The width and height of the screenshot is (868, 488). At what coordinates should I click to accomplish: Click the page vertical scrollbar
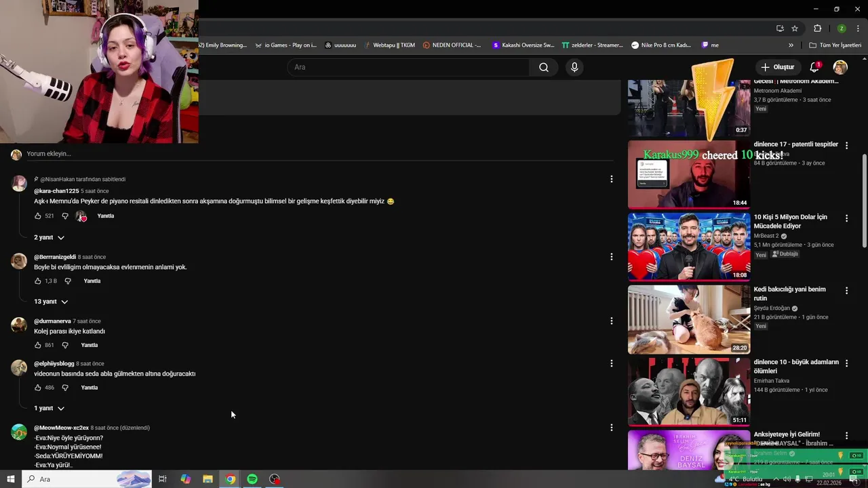[864, 200]
